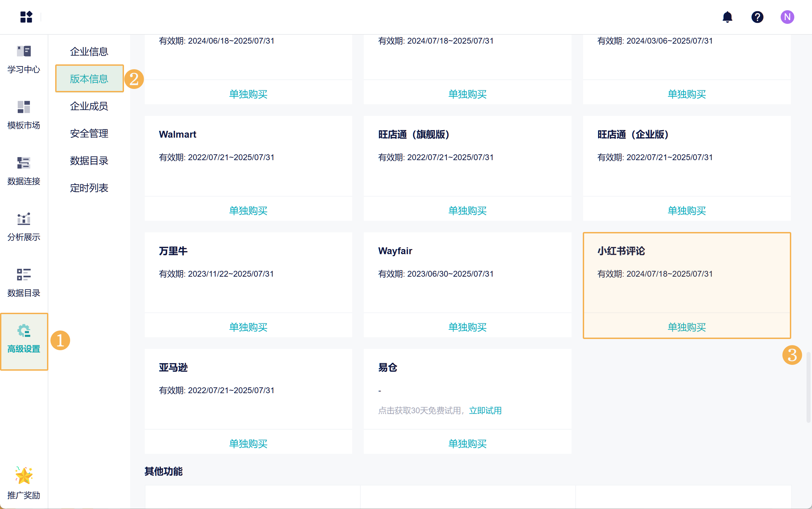Click 单独购买 under 小红书评论 card
Screen dimensions: 812x509
point(686,327)
